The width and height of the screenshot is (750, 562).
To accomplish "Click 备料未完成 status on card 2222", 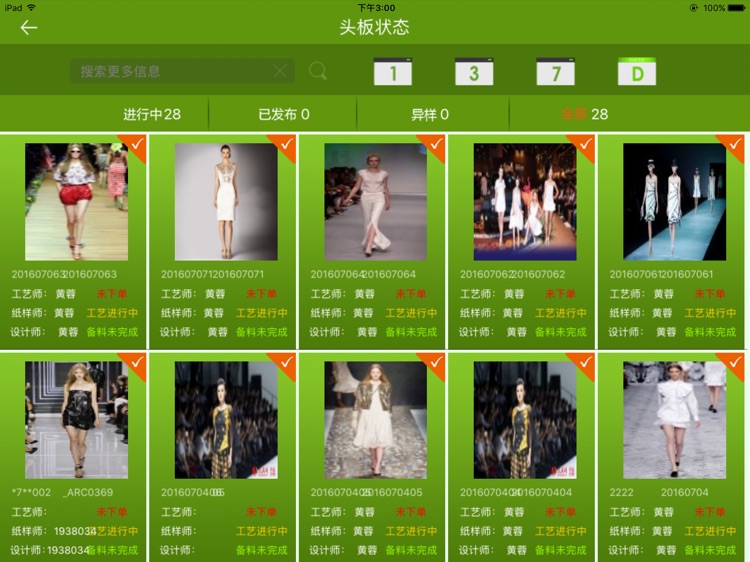I will 710,550.
